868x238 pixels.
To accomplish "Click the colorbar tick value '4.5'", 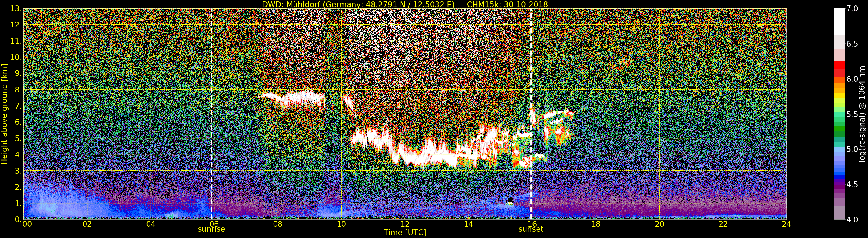I will click(x=852, y=185).
